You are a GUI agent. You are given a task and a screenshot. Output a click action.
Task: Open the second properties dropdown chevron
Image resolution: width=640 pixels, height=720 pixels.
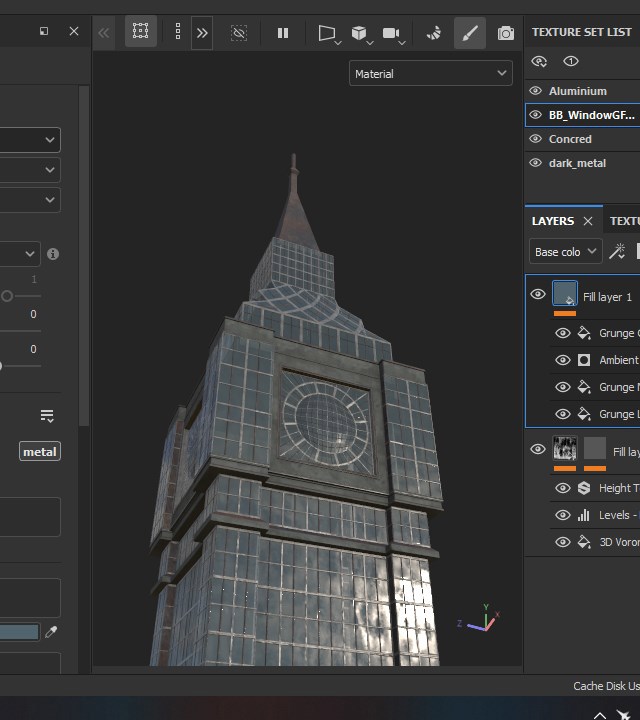tap(50, 170)
